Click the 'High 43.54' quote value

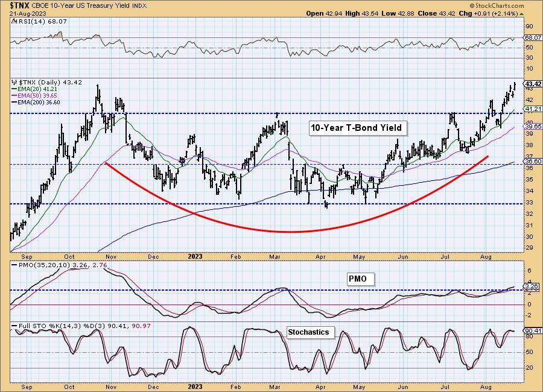click(x=361, y=13)
